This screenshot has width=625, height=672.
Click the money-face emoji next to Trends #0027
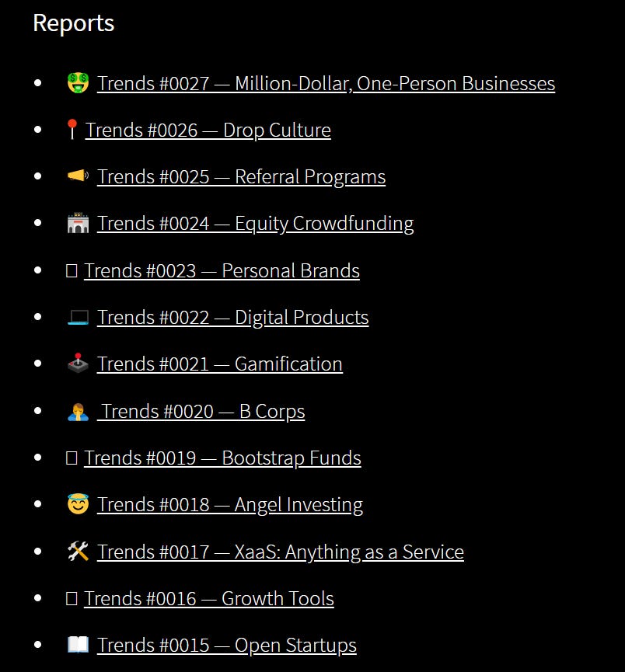(x=79, y=83)
